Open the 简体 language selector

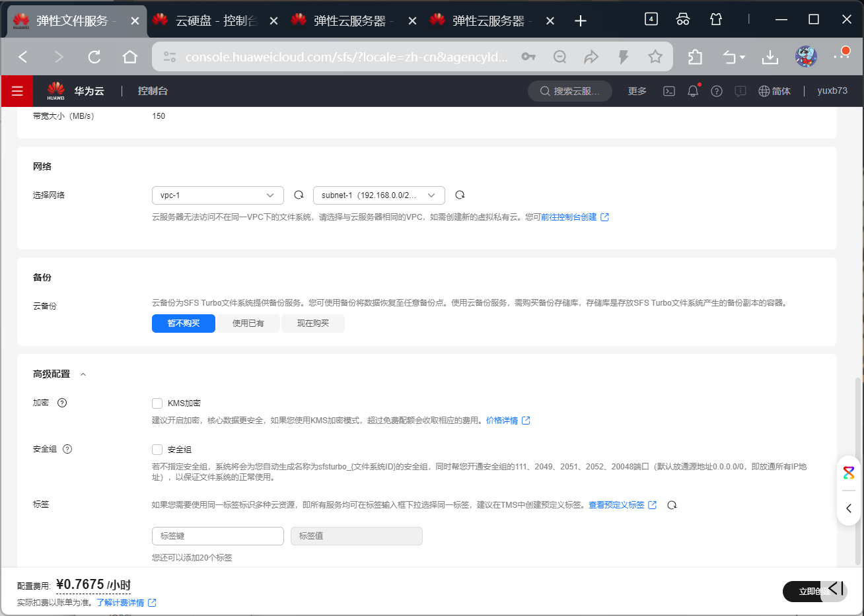pyautogui.click(x=774, y=91)
